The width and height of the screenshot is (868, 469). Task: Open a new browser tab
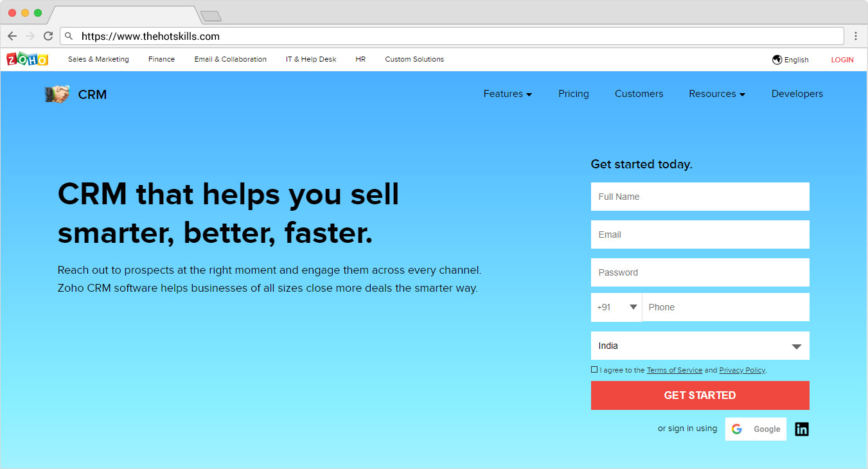[x=211, y=16]
